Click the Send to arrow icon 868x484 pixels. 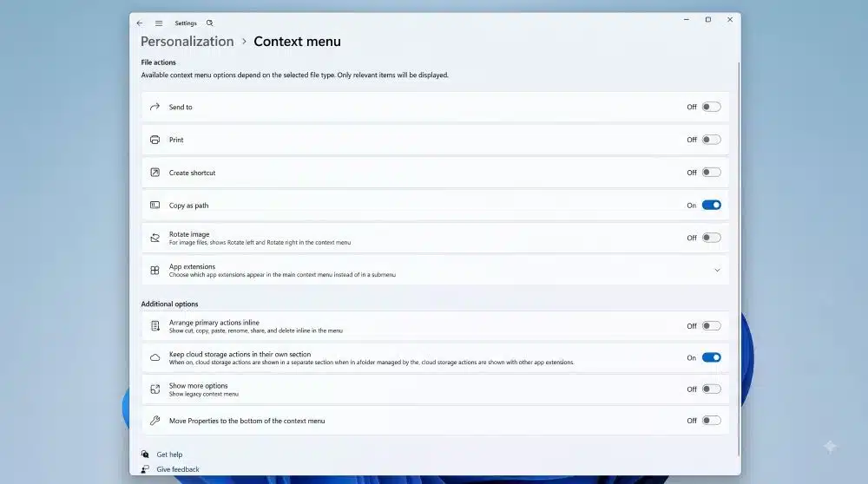[x=155, y=107]
